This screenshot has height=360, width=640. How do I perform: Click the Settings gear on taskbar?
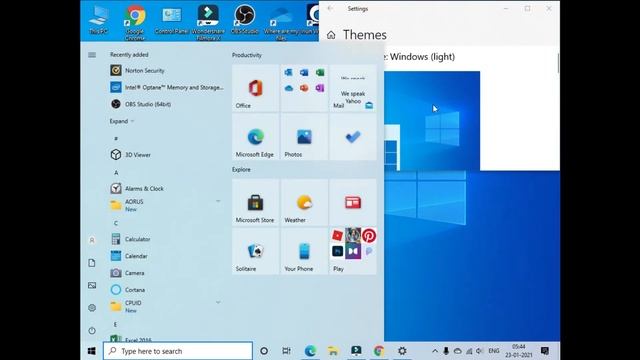402,351
